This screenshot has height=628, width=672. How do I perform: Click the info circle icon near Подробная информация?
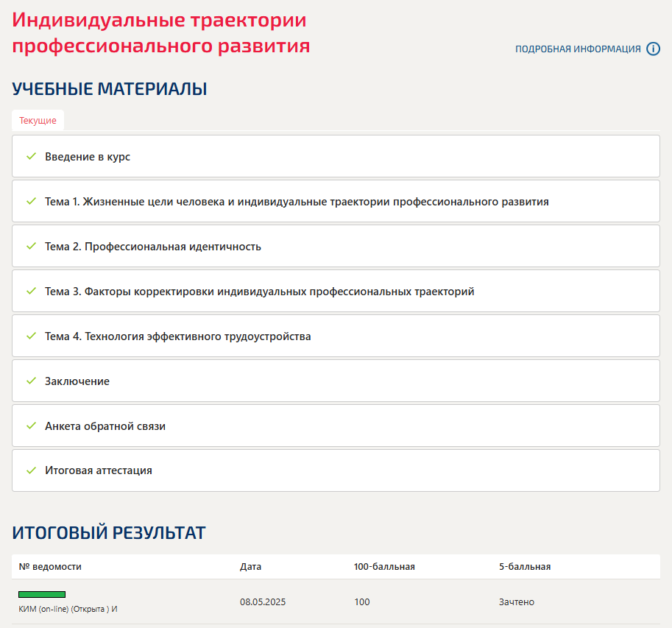click(653, 49)
